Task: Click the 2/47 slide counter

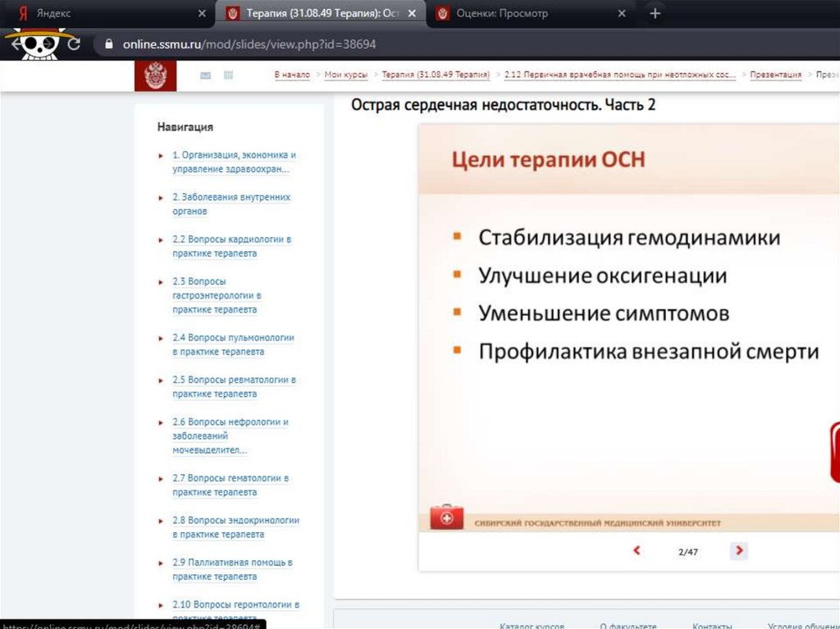Action: tap(688, 552)
